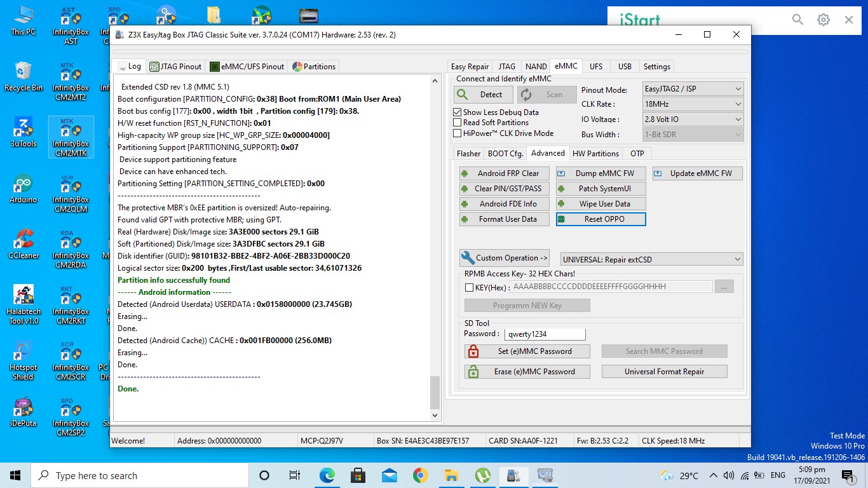Toggle Show Less Debug Data checkbox
Screen dimensions: 868x488
point(457,112)
